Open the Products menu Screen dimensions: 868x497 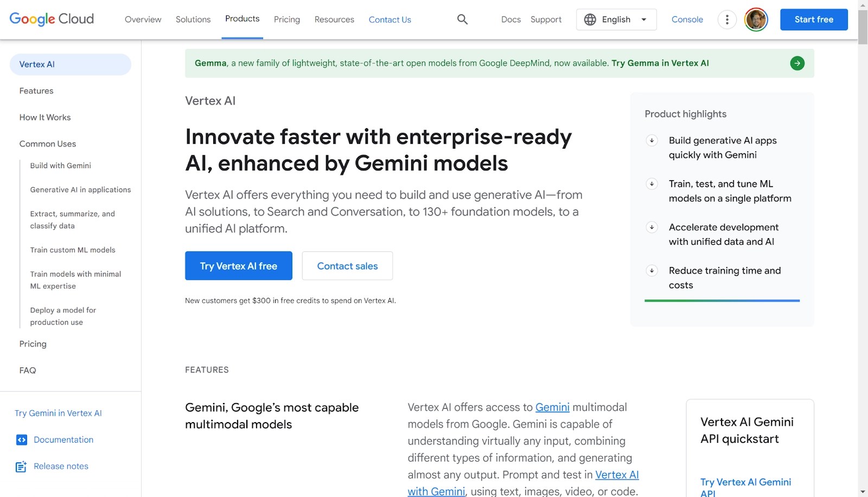[x=242, y=19]
